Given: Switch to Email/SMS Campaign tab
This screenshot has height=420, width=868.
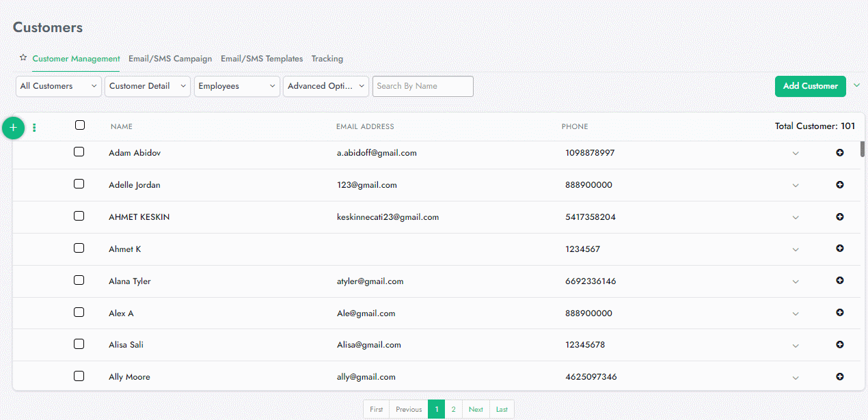Looking at the screenshot, I should point(170,59).
